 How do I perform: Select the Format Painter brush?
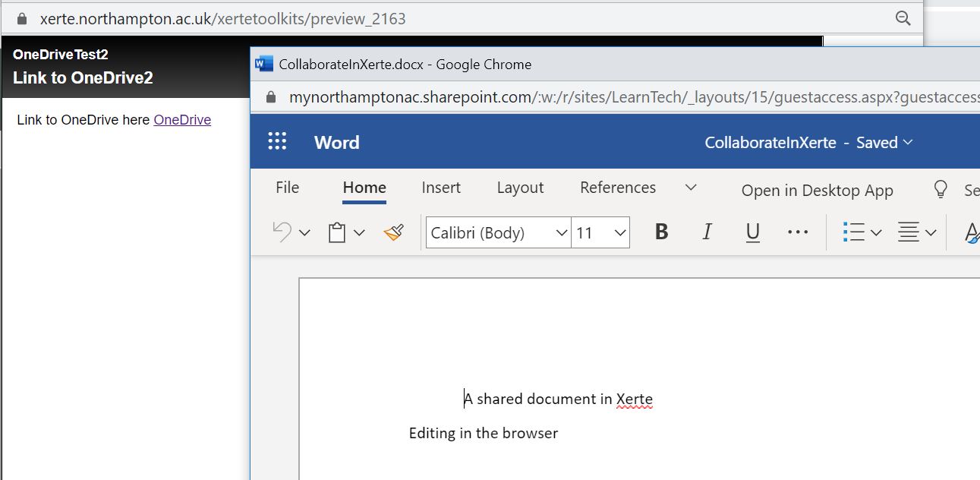click(x=393, y=232)
